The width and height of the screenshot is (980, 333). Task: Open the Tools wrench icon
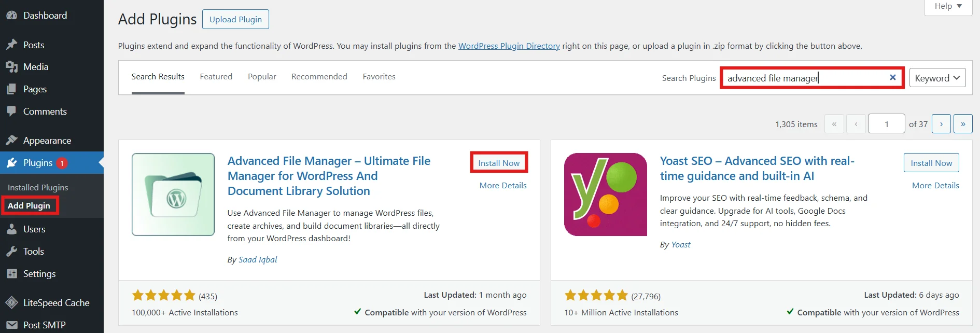(12, 251)
